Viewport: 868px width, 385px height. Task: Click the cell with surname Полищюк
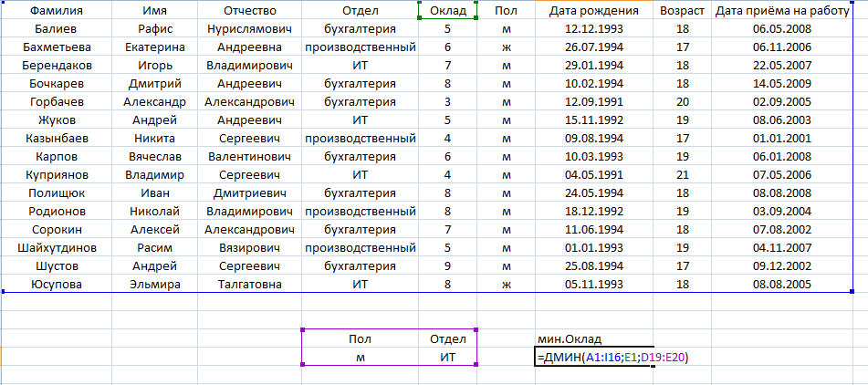tap(56, 193)
